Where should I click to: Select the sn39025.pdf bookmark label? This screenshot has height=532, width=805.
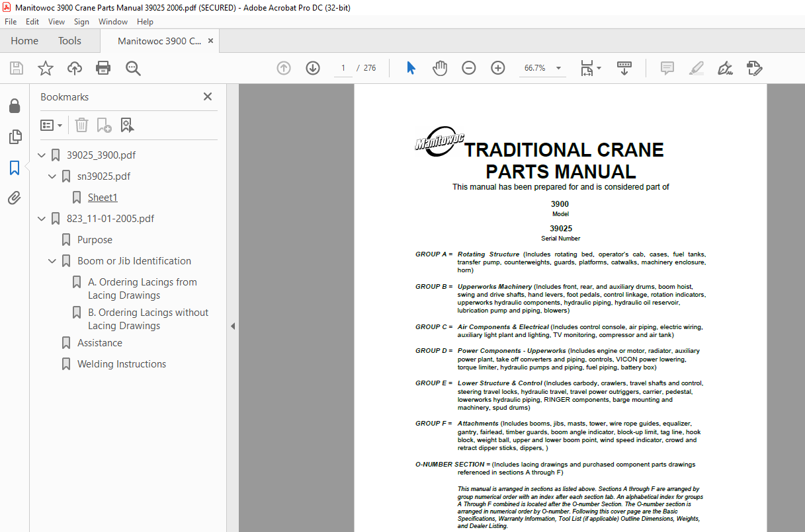104,176
